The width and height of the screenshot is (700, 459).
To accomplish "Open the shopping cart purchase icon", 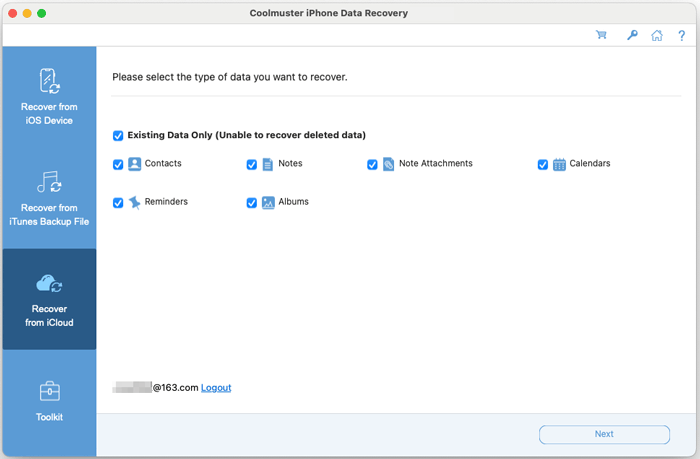I will (601, 35).
